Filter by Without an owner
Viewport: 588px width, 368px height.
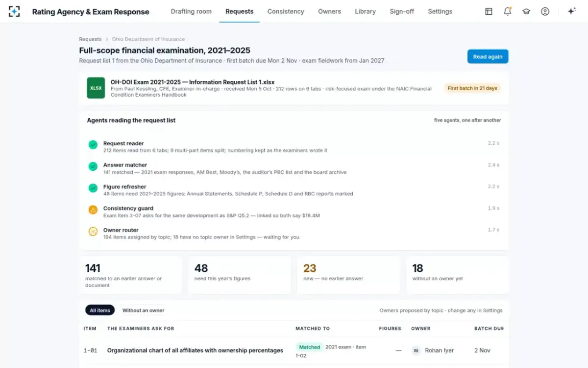click(x=143, y=310)
